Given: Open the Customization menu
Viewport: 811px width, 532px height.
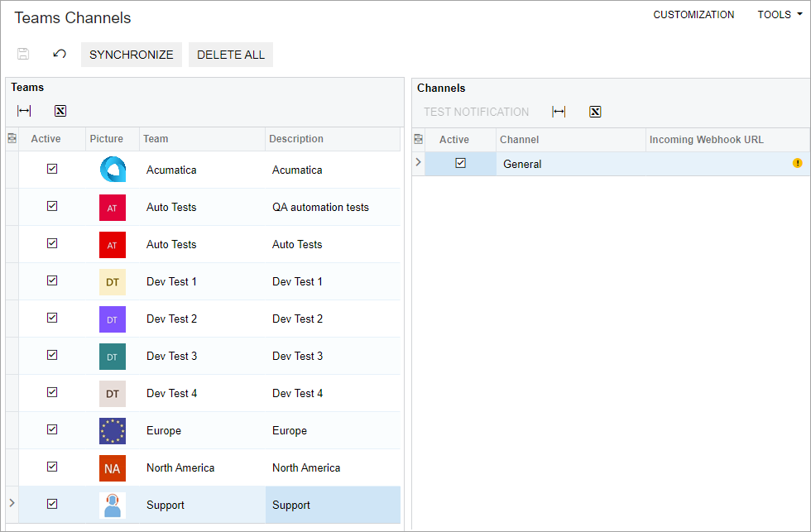Looking at the screenshot, I should pyautogui.click(x=693, y=15).
